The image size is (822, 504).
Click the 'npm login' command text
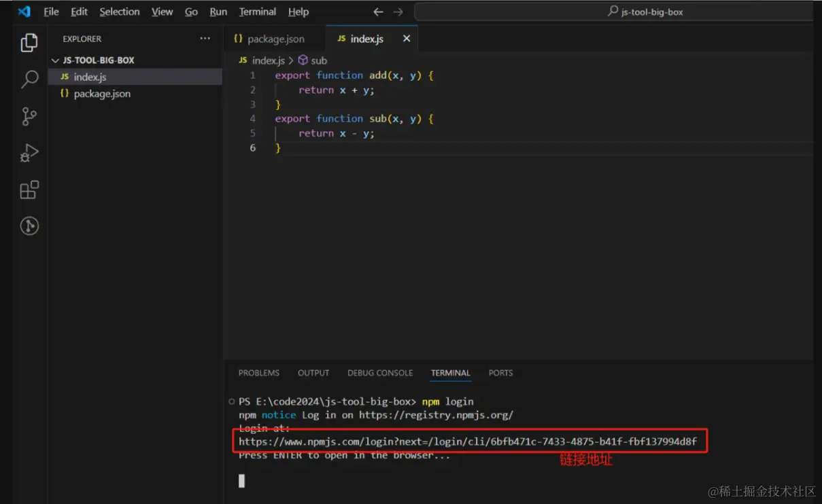click(x=447, y=401)
